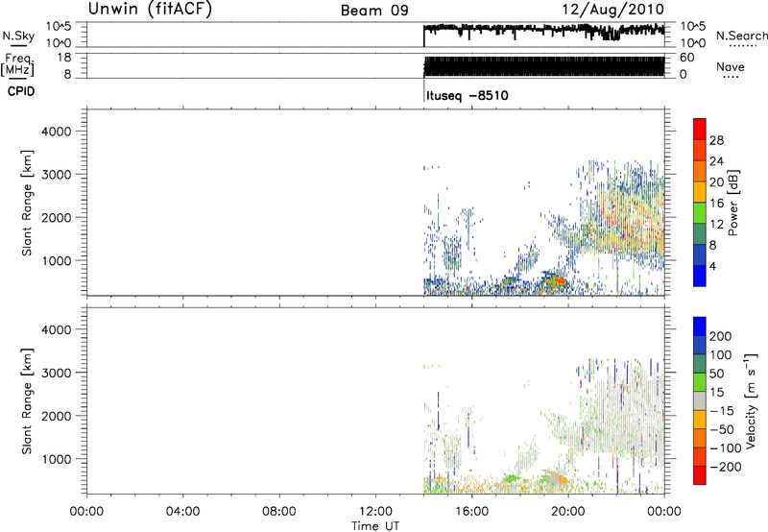This screenshot has width=768, height=532.
Task: Click the left '10^5' tick of the noise axis
Action: click(x=59, y=27)
